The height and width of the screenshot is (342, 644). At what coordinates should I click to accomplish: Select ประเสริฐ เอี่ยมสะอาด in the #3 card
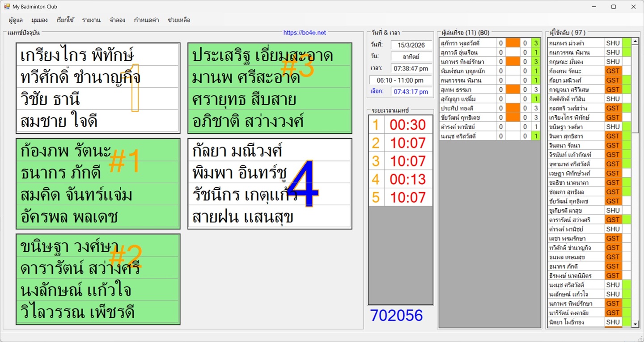[x=270, y=55]
